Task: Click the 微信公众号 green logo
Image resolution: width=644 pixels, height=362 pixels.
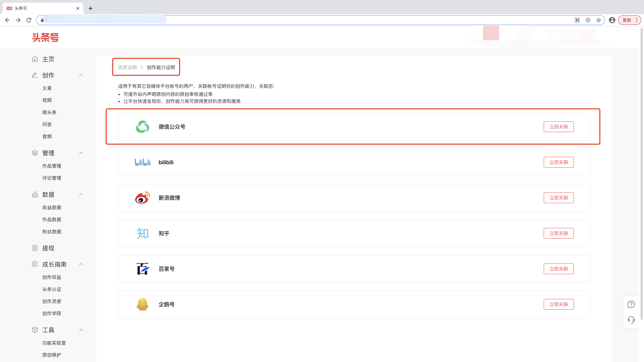Action: point(143,127)
